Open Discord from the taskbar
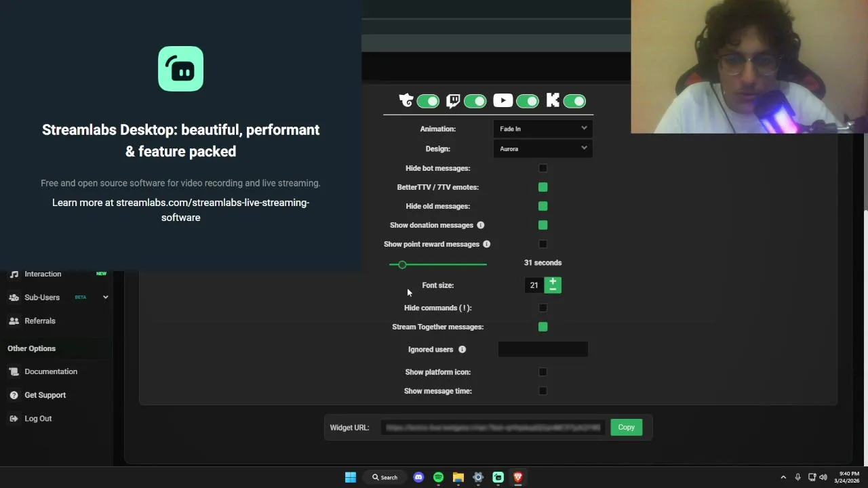Image resolution: width=868 pixels, height=488 pixels. (418, 477)
